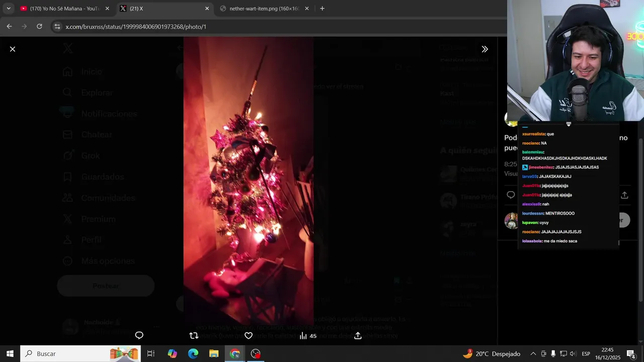Change the ESP input language

(x=586, y=353)
